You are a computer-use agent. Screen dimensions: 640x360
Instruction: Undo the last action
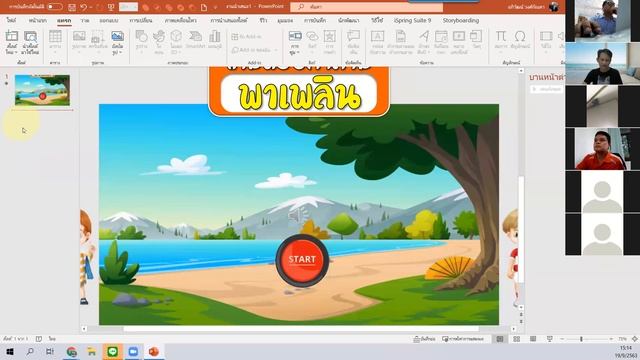tap(84, 7)
